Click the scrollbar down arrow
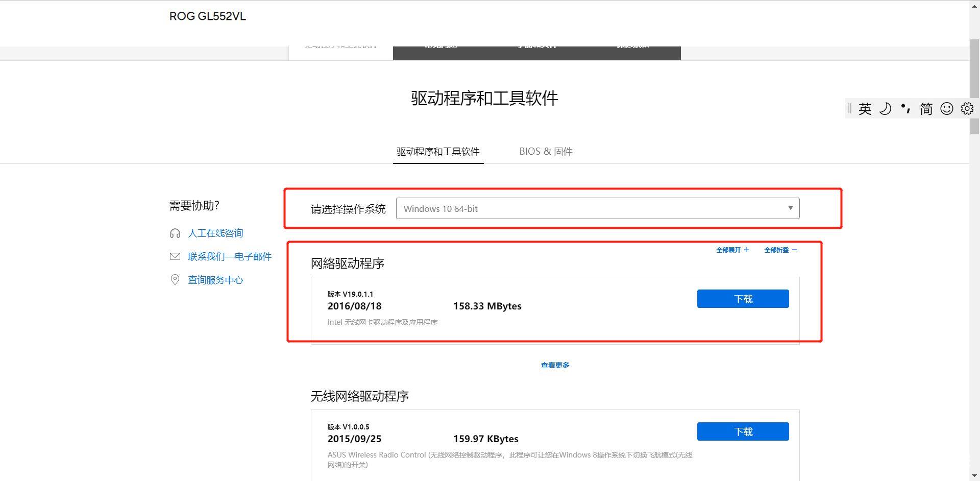Screen dimensions: 980x481 [x=974, y=476]
